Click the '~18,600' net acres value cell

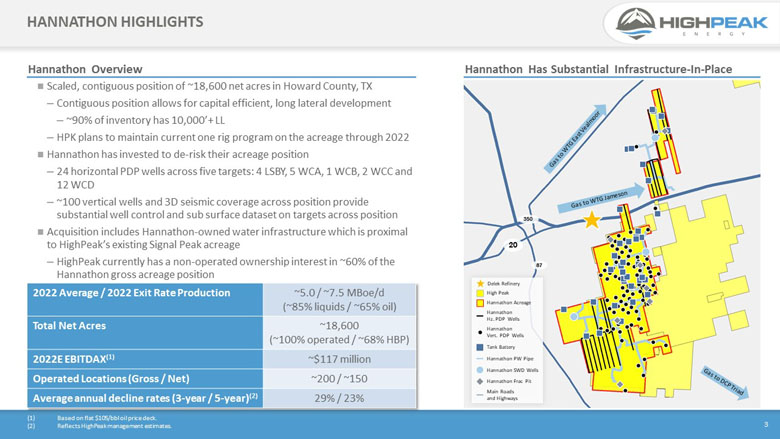[x=339, y=333]
